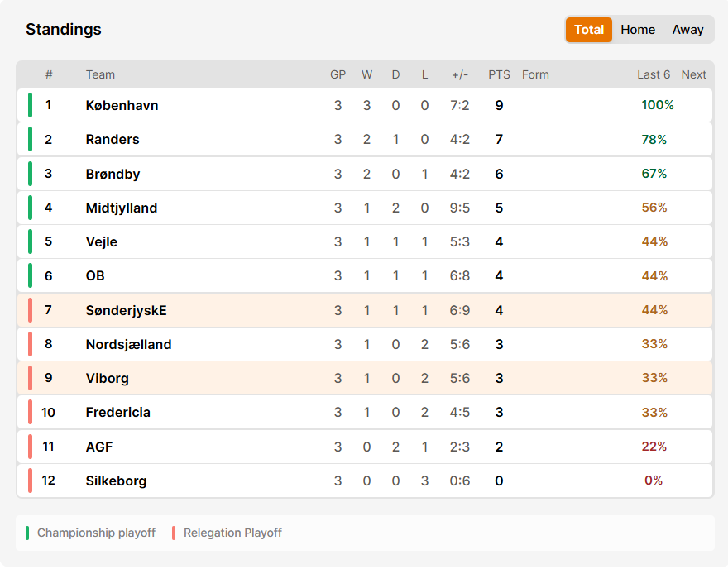728x569 pixels.
Task: Open the AGF team row
Action: pos(365,447)
